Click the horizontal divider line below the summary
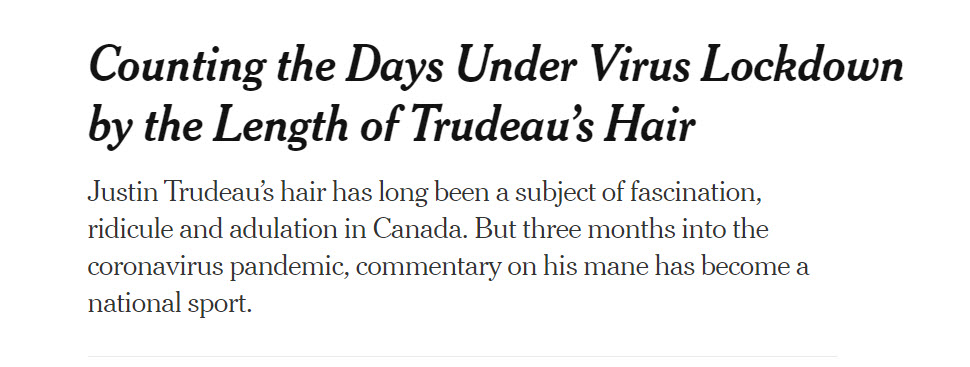Screen dimensions: 970x367 462,356
